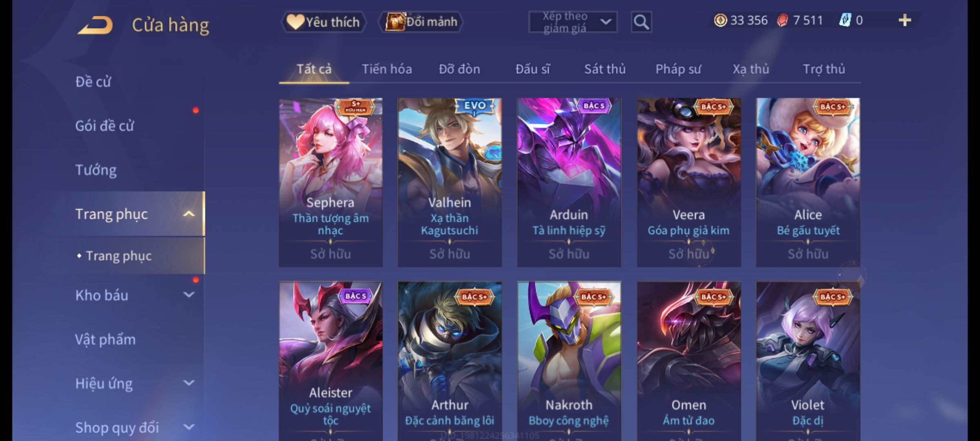Collapse the Trang phục sidebar section
This screenshot has height=441, width=980.
click(189, 214)
